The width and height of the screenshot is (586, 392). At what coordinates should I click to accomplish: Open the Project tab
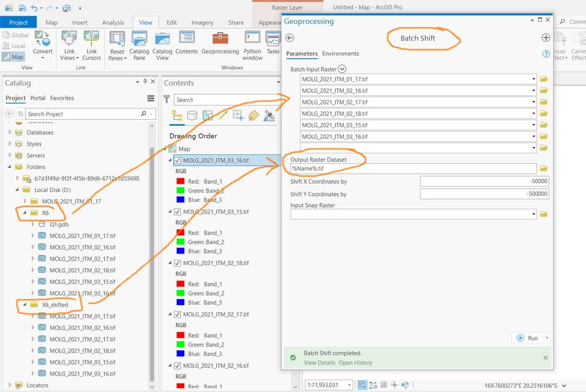18,22
